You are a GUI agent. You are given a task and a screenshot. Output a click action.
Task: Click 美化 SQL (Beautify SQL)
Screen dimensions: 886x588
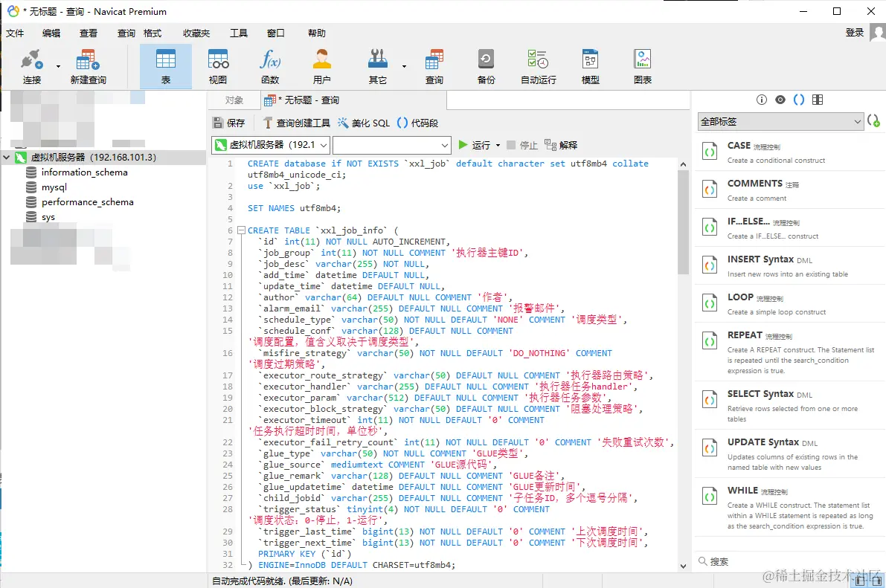pos(364,123)
